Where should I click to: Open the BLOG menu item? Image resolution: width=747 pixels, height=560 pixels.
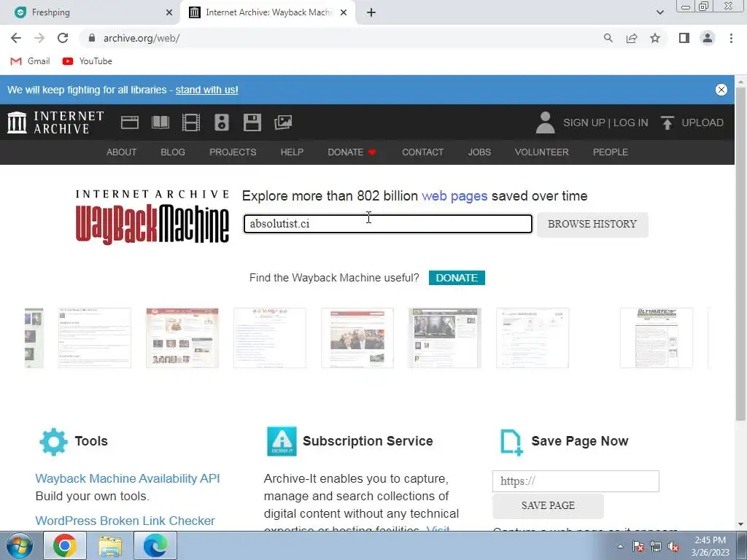pos(173,152)
